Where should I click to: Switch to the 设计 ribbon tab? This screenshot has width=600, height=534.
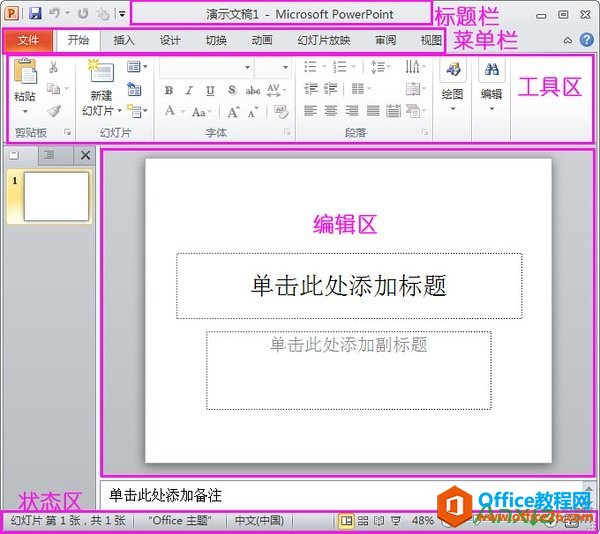tap(170, 40)
